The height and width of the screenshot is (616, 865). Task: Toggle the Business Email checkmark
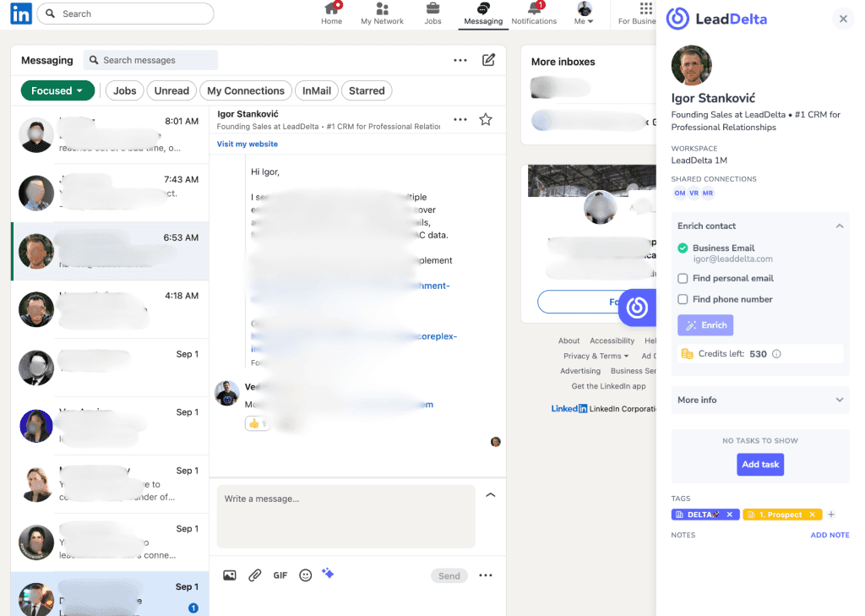(683, 248)
